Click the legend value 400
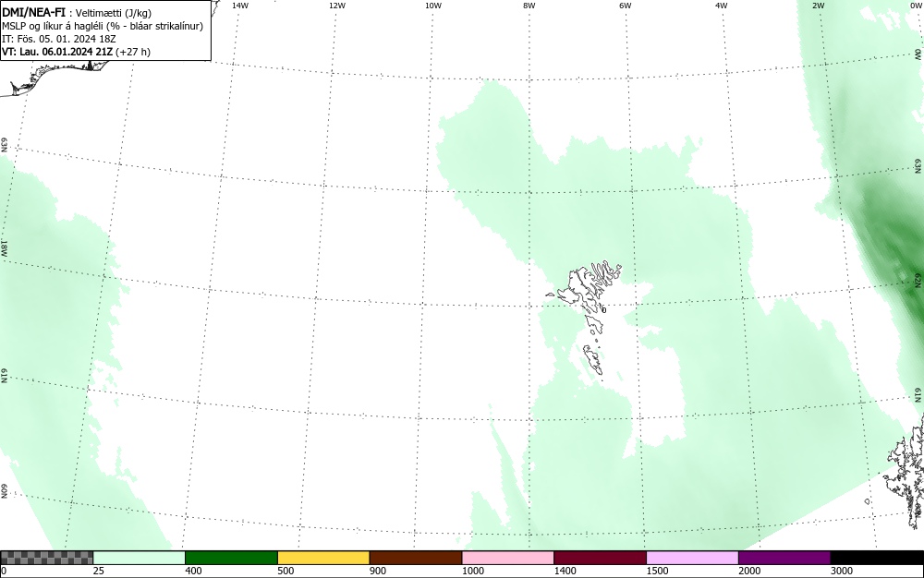This screenshot has width=924, height=578. click(193, 571)
